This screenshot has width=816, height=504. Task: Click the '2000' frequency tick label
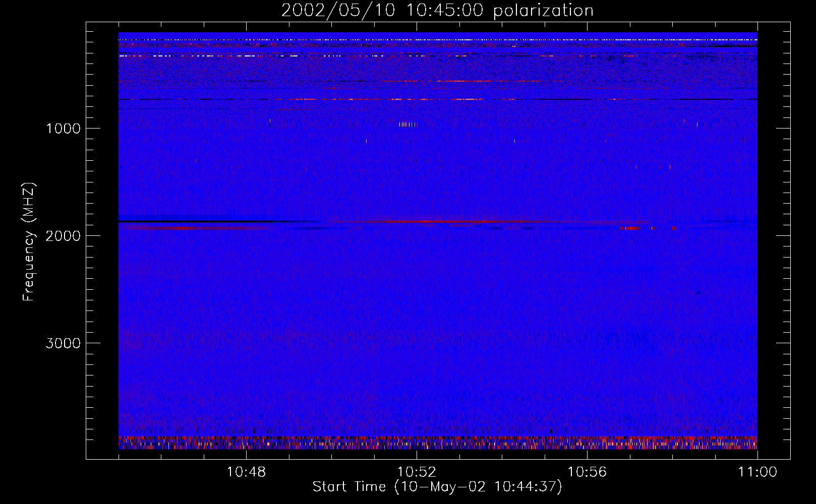pyautogui.click(x=63, y=236)
